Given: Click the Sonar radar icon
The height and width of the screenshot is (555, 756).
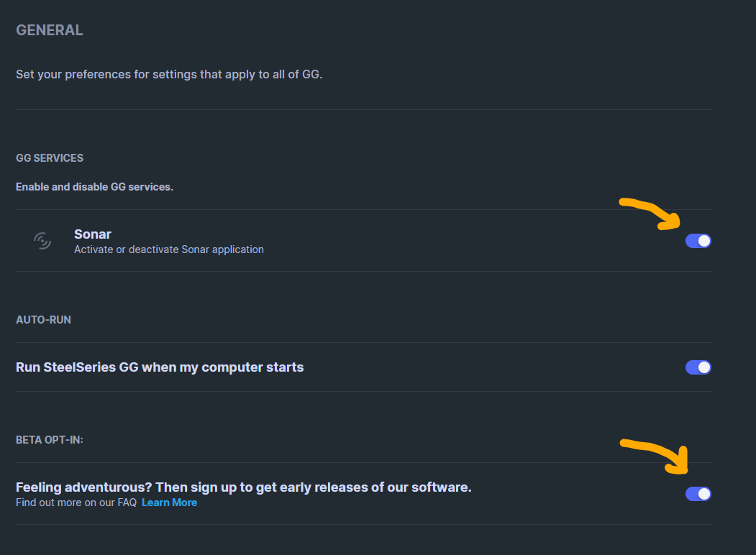Looking at the screenshot, I should [x=43, y=241].
